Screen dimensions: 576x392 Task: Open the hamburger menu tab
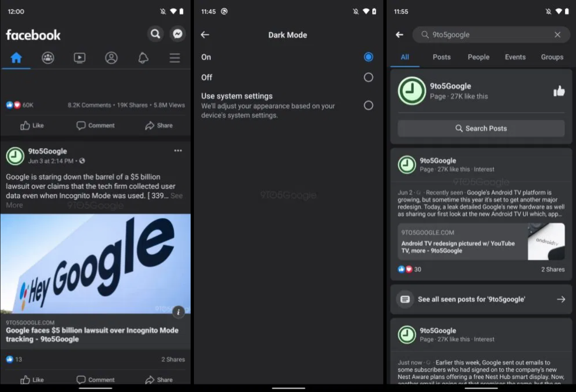pyautogui.click(x=175, y=58)
